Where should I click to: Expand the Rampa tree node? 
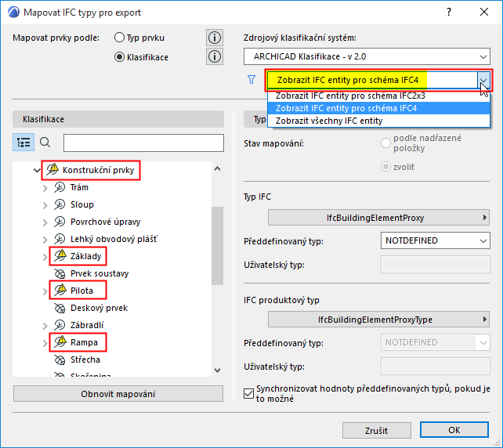click(45, 343)
